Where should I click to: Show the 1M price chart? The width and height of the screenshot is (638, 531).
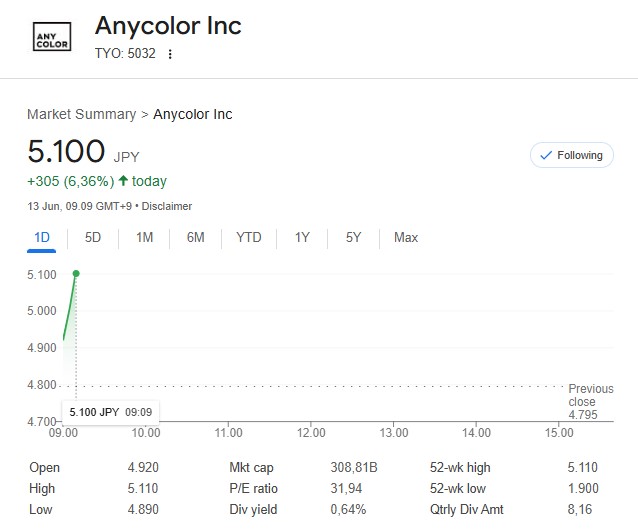[x=144, y=237]
